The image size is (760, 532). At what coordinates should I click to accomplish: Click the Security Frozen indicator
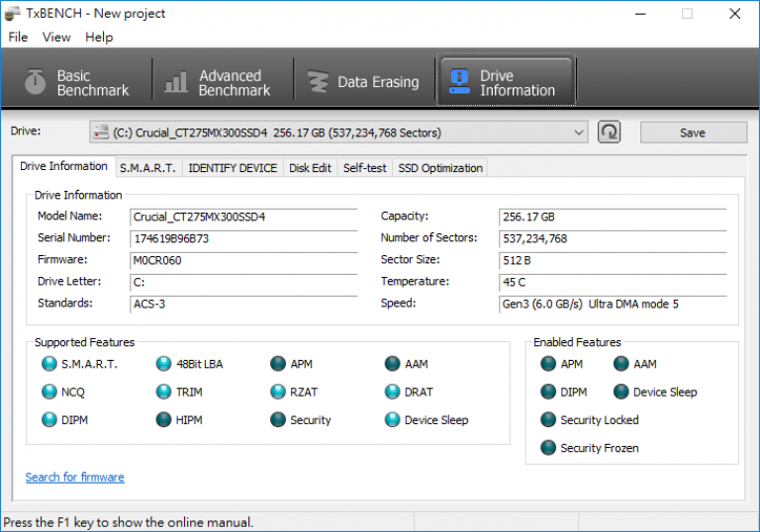point(548,448)
